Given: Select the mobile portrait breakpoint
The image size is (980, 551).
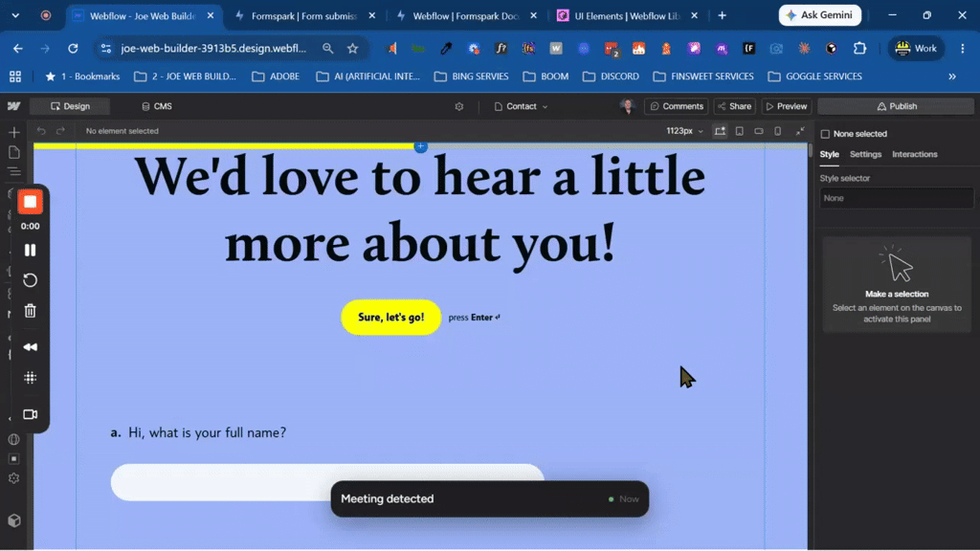Looking at the screenshot, I should coord(777,131).
